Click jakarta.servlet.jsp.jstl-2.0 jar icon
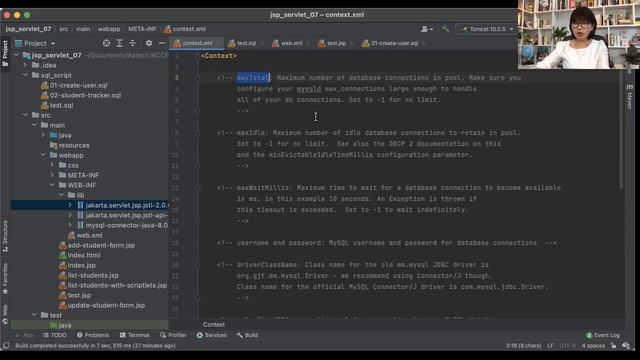 click(x=80, y=205)
